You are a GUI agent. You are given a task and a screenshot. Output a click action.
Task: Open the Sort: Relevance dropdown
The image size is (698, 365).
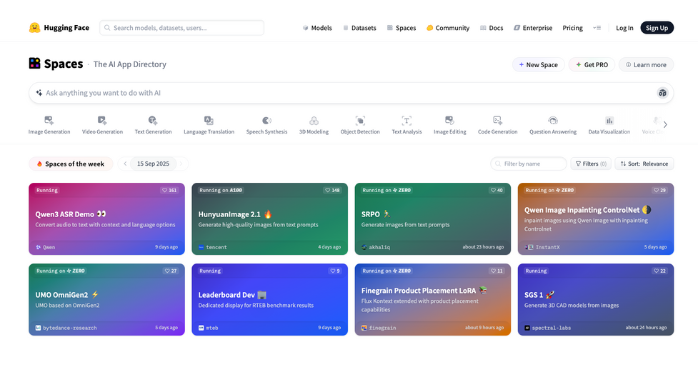click(x=644, y=164)
